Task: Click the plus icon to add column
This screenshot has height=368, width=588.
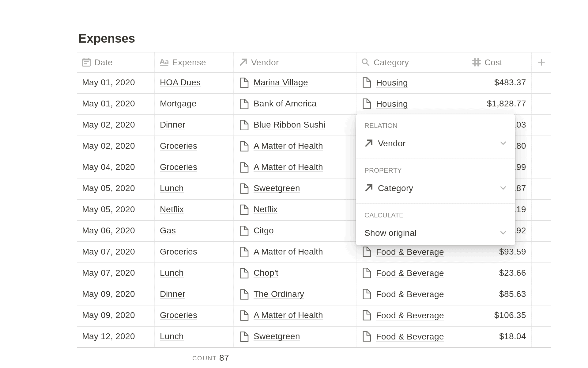Action: [x=541, y=63]
